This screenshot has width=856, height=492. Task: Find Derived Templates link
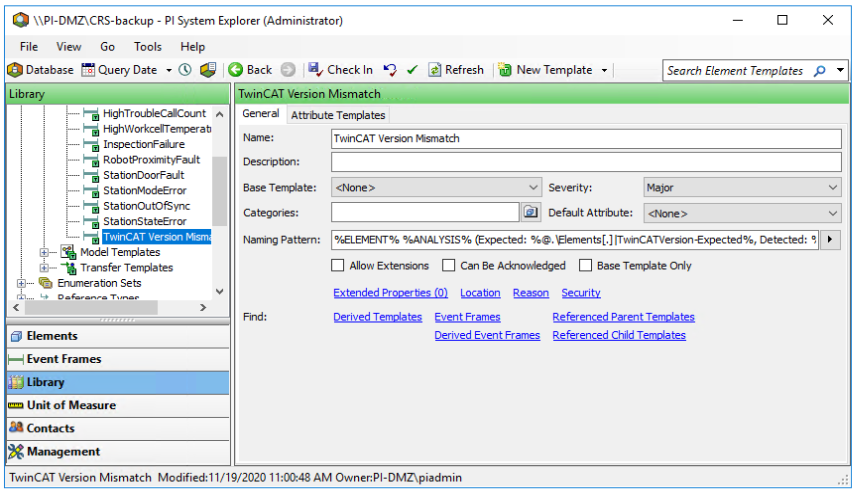377,317
